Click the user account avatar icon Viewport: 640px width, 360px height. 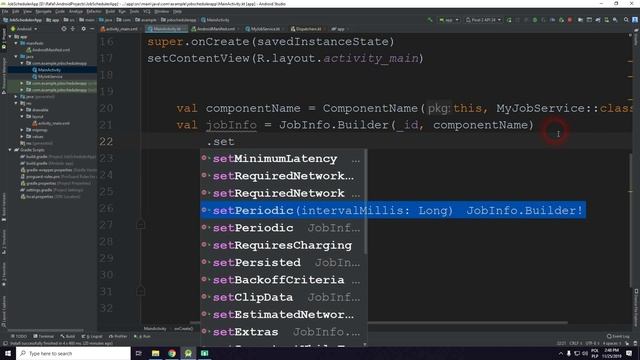click(x=635, y=20)
